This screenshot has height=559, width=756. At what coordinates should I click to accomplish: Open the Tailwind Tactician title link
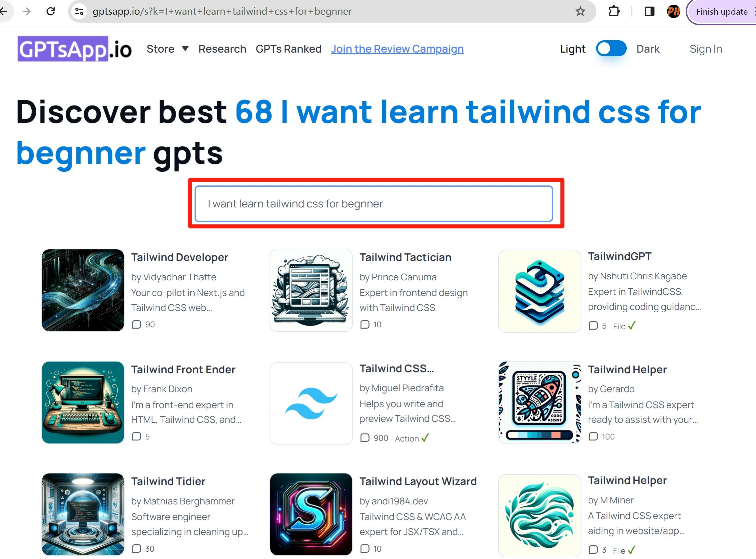(x=405, y=257)
